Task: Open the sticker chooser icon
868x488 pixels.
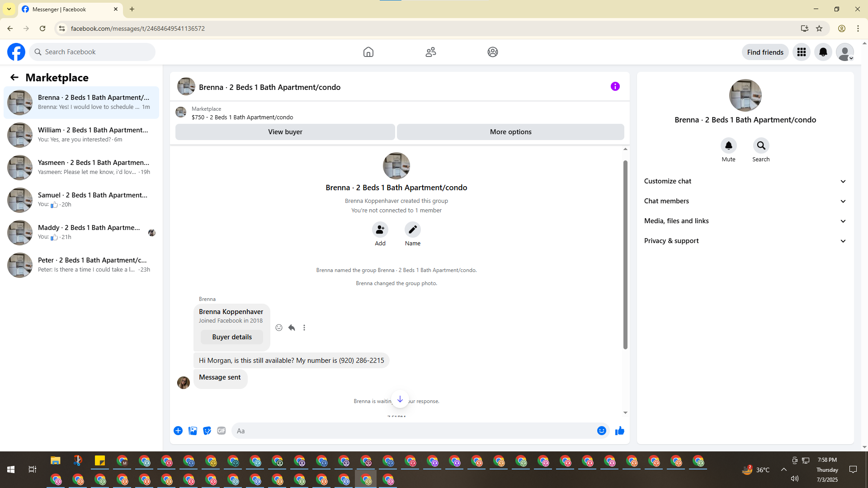Action: (207, 431)
